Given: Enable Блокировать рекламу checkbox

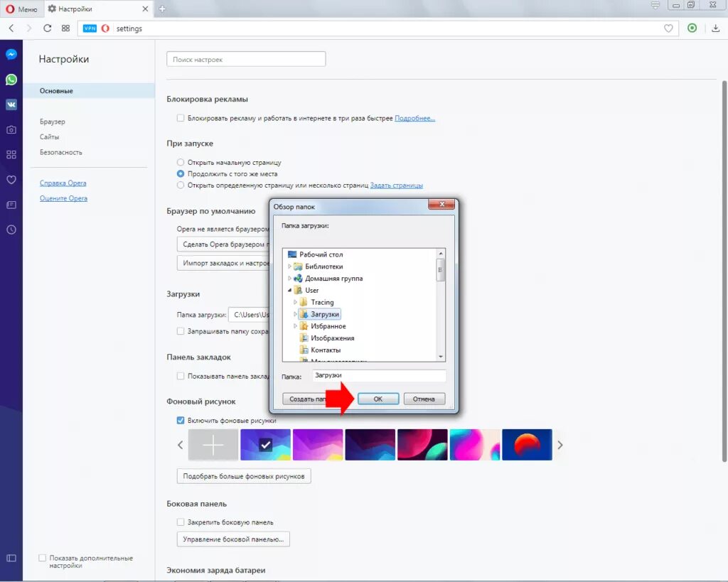Looking at the screenshot, I should coord(181,119).
